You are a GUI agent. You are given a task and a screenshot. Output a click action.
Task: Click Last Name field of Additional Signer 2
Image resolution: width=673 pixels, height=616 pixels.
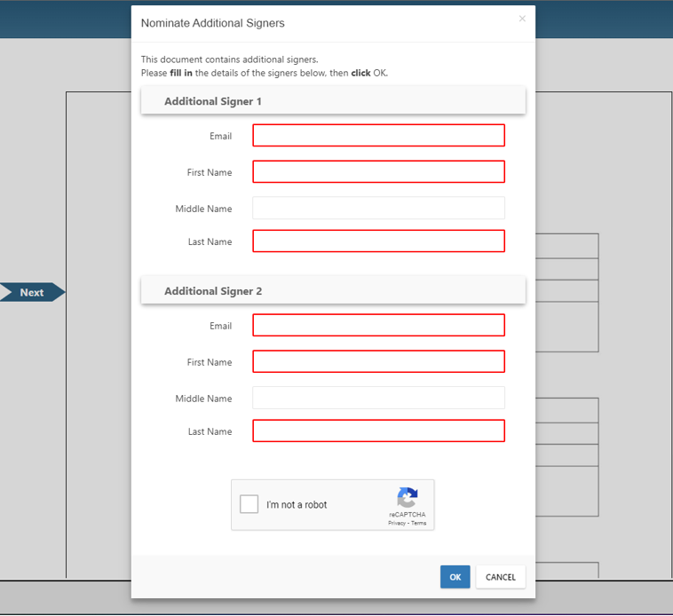pos(378,430)
